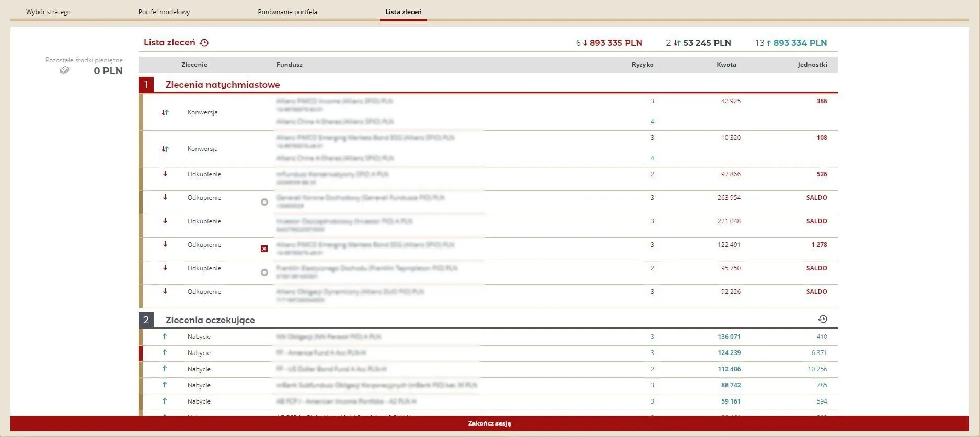Click the section number 2 badge
Screen dimensions: 980x437
(x=146, y=320)
